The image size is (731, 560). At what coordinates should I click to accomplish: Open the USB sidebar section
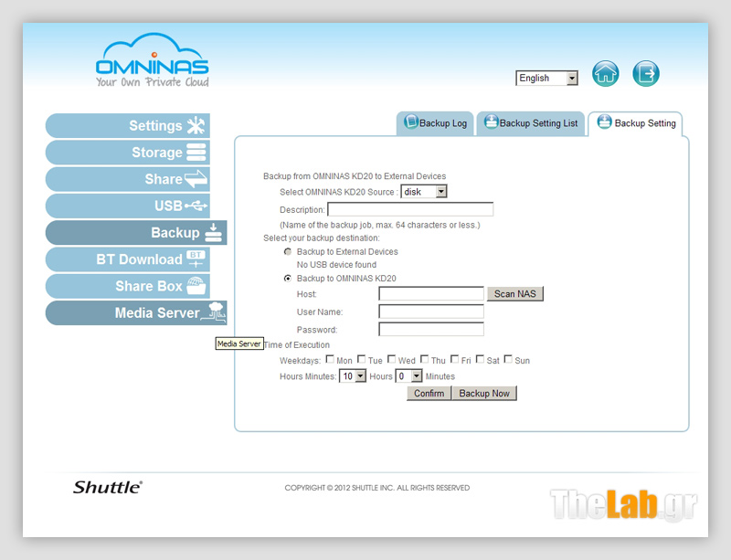pyautogui.click(x=128, y=206)
